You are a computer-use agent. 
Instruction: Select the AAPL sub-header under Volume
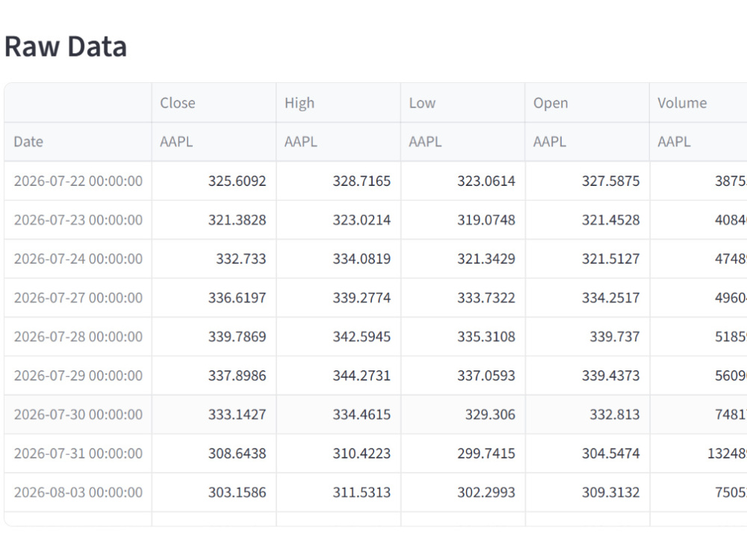click(x=698, y=142)
